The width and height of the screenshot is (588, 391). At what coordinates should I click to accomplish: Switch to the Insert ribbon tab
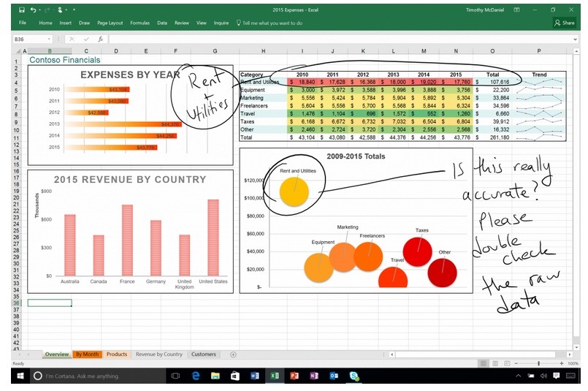(65, 23)
